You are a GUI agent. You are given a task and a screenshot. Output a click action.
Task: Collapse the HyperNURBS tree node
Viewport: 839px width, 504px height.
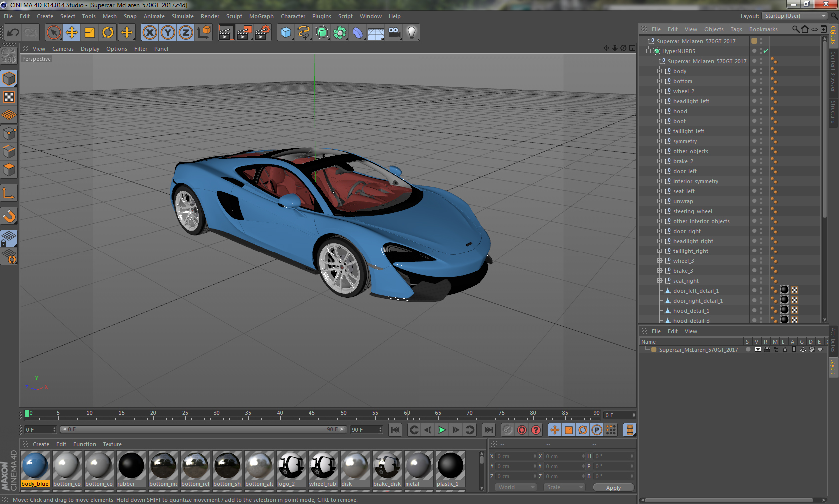pyautogui.click(x=648, y=51)
